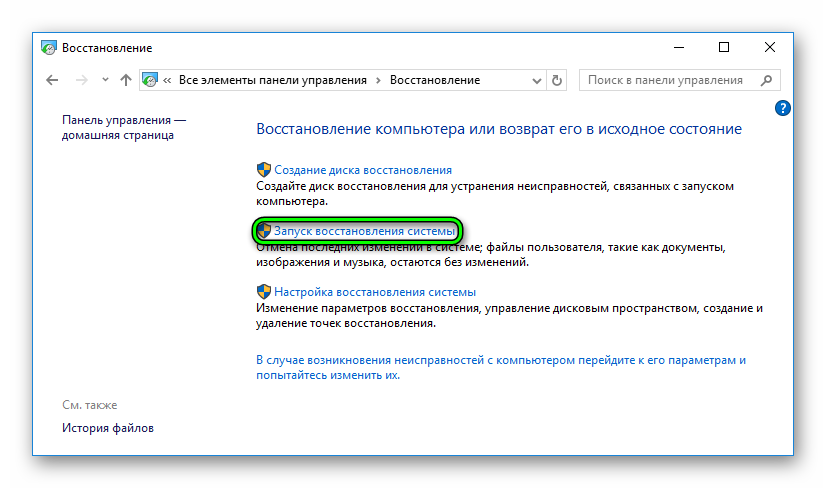The height and width of the screenshot is (488, 826).
Task: Open Запуск восстановления системы
Action: (x=365, y=231)
